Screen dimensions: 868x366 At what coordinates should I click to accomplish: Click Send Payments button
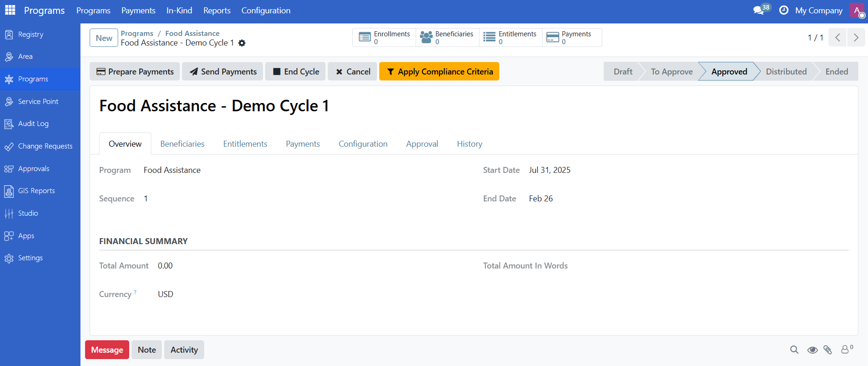coord(223,72)
